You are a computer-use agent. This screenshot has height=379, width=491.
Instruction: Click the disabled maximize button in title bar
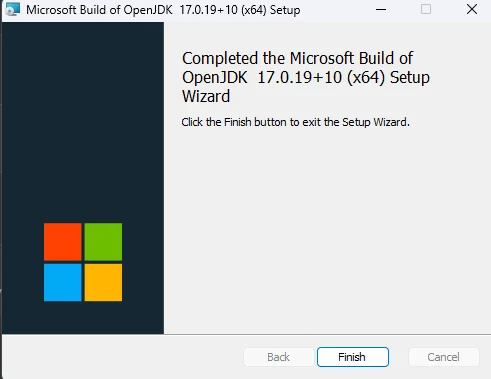pos(426,9)
